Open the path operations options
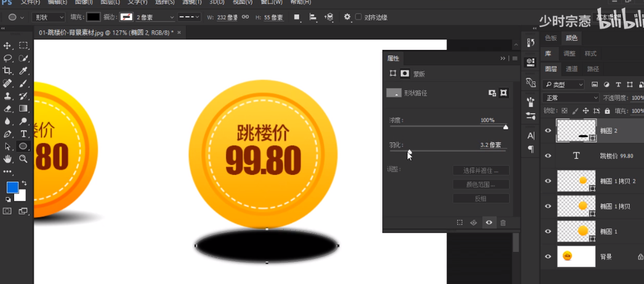Image resolution: width=644 pixels, height=284 pixels. tap(297, 17)
